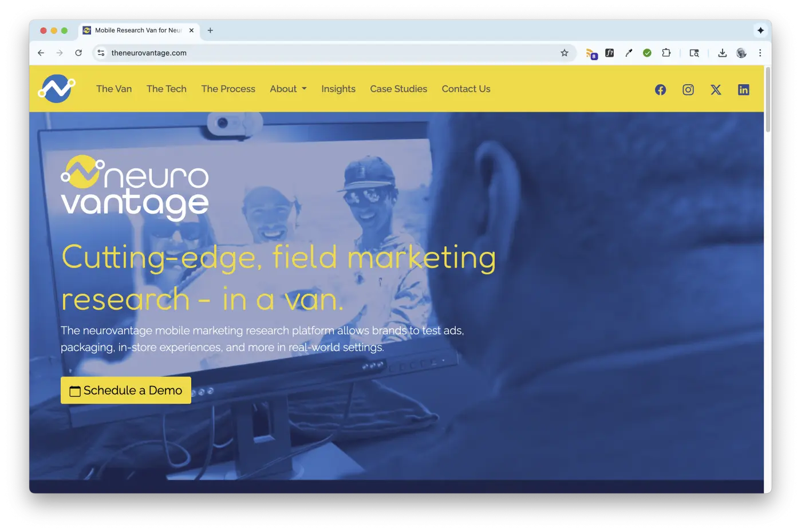View site information icon in address bar
This screenshot has height=532, width=801.
coord(101,53)
